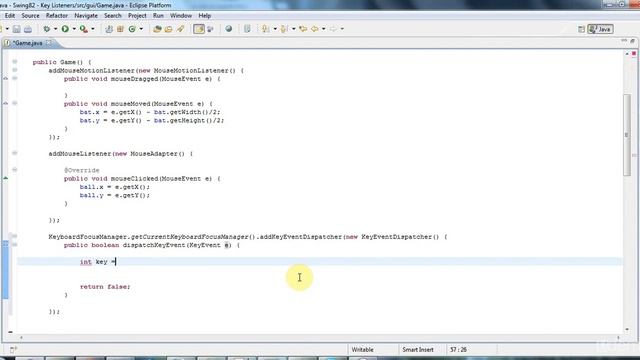The image size is (640, 360).
Task: Open the Forward history dropdown arrow
Action: (342, 29)
